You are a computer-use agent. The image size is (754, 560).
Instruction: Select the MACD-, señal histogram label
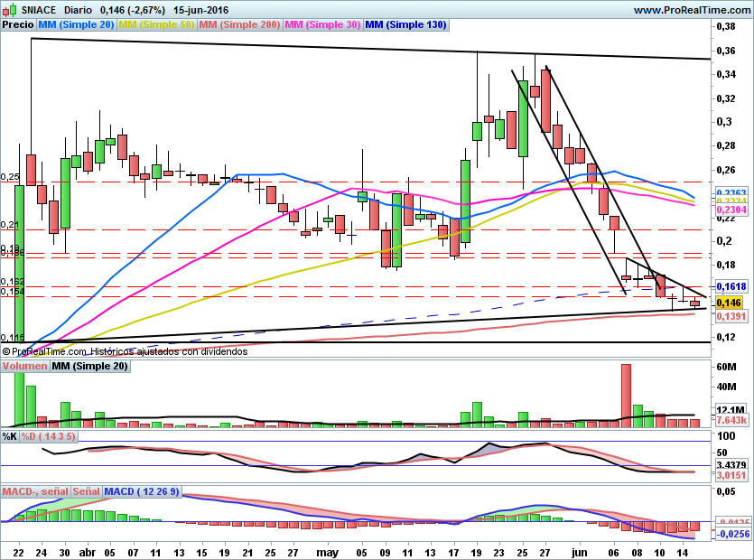(35, 491)
